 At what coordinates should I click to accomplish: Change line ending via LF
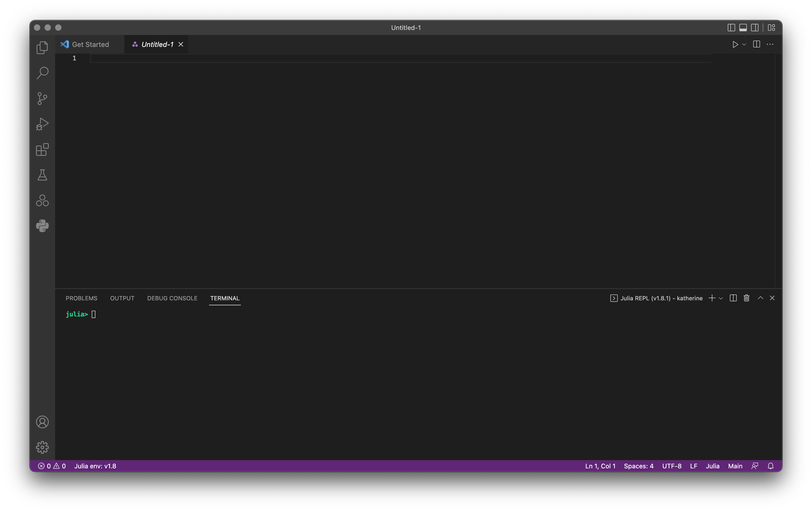click(x=693, y=466)
